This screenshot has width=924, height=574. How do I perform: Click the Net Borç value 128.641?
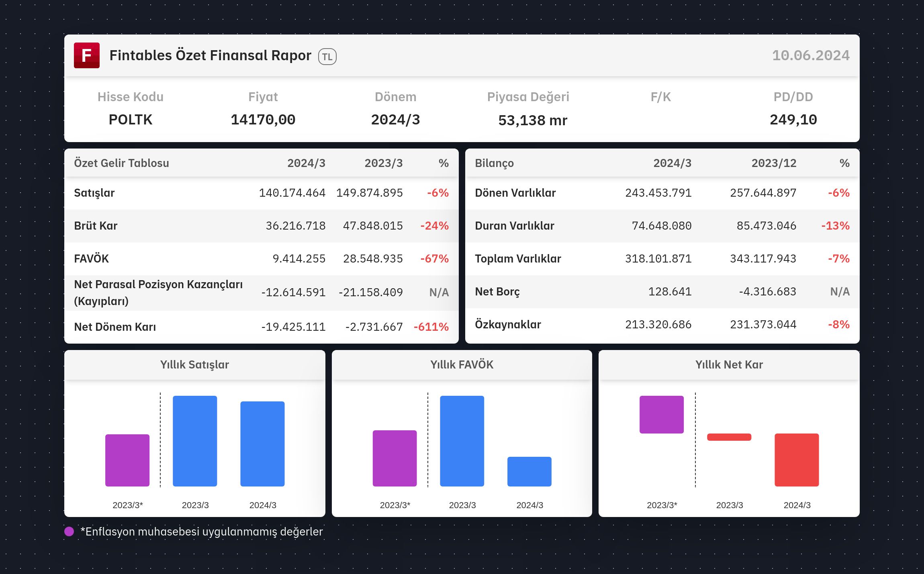[670, 291]
